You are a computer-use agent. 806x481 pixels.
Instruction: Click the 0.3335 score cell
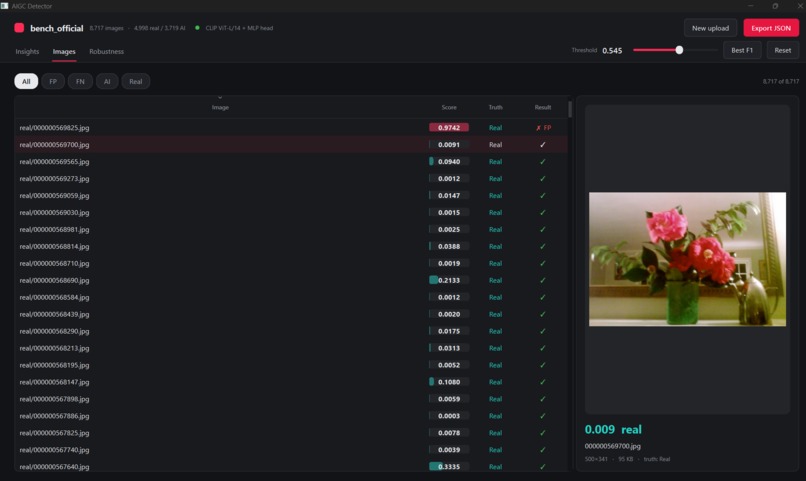pos(449,467)
